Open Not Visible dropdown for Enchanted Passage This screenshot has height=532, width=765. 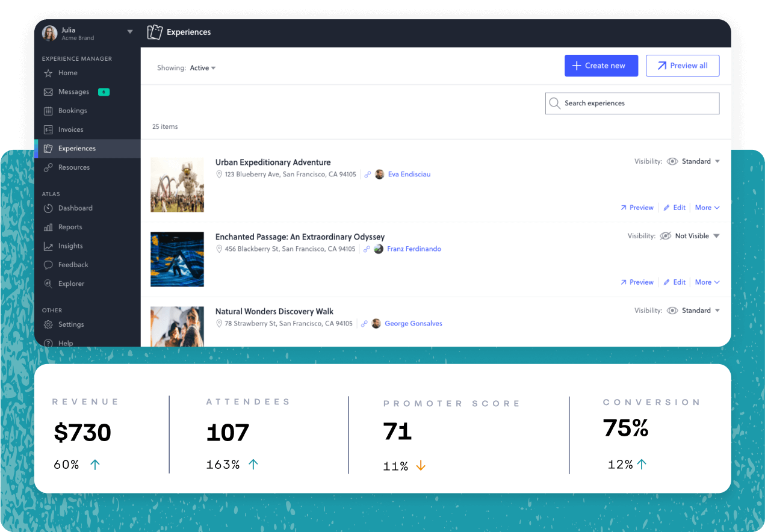click(x=697, y=236)
